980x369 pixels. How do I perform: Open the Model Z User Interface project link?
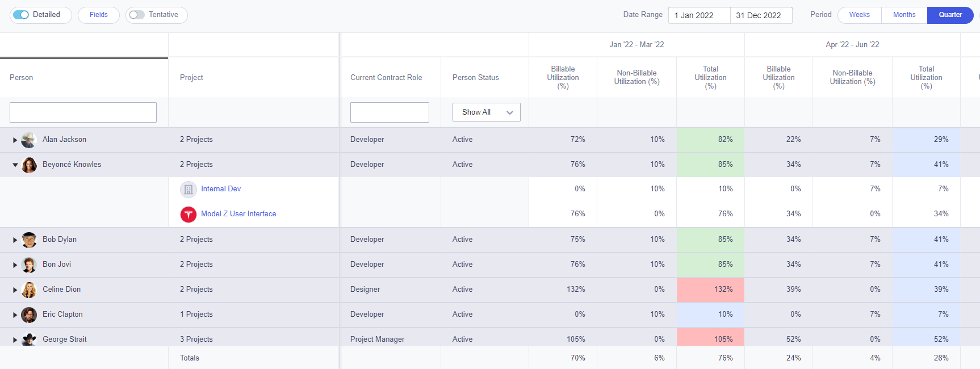click(238, 214)
